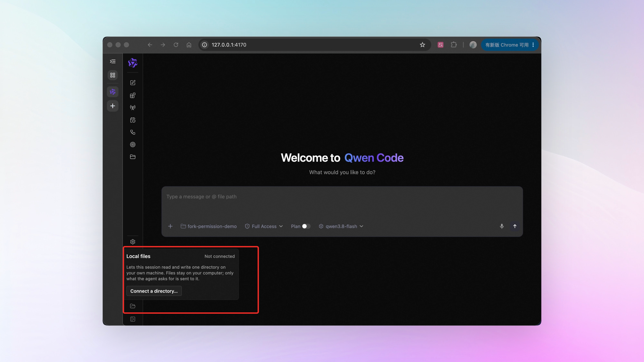This screenshot has height=362, width=644.
Task: Open settings gear in sidebar
Action: point(133,242)
